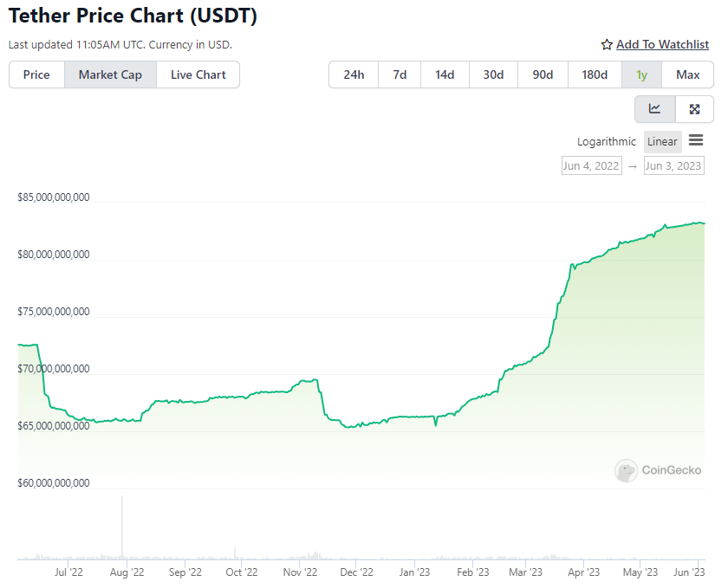Image resolution: width=728 pixels, height=588 pixels.
Task: Click the Nov '22 axis label
Action: coord(301,572)
